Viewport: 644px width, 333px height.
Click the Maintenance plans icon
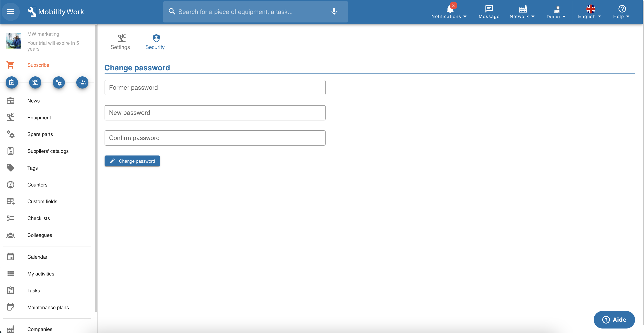(11, 307)
